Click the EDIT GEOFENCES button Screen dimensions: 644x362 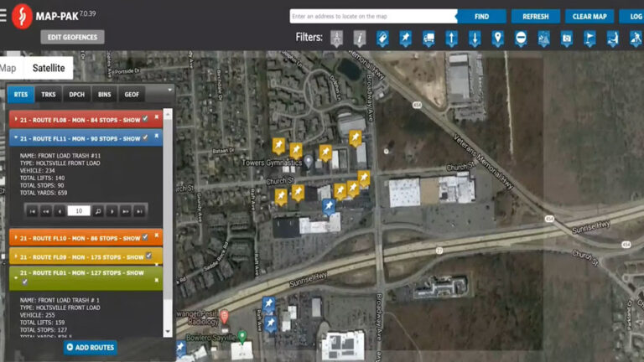tap(72, 37)
